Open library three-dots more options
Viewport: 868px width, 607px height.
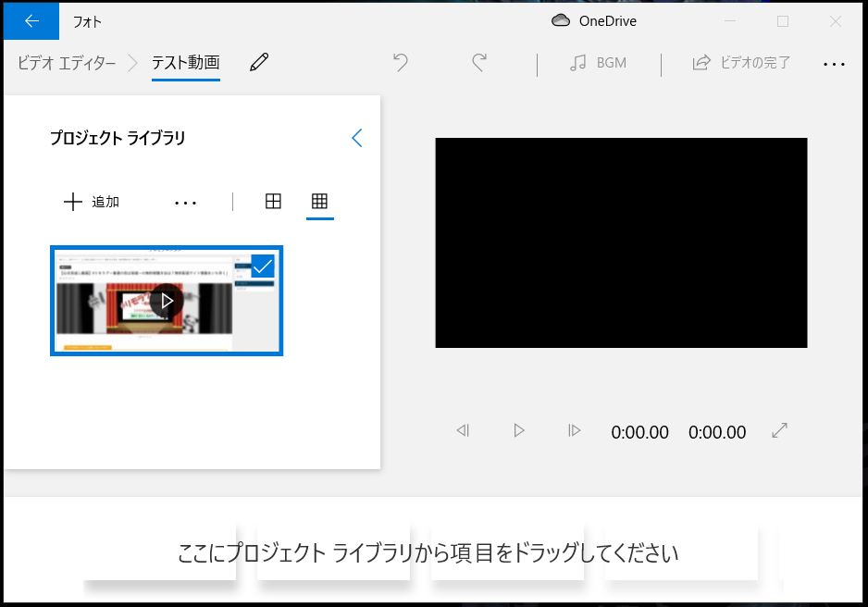(186, 203)
